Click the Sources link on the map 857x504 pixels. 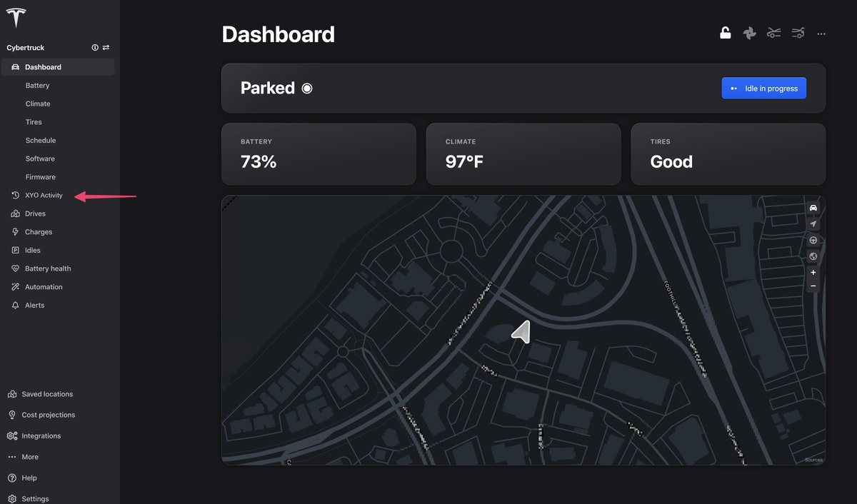pyautogui.click(x=813, y=460)
